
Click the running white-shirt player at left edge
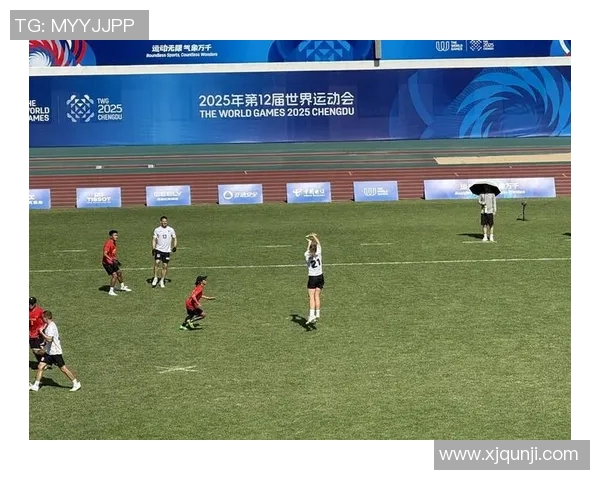(55, 351)
